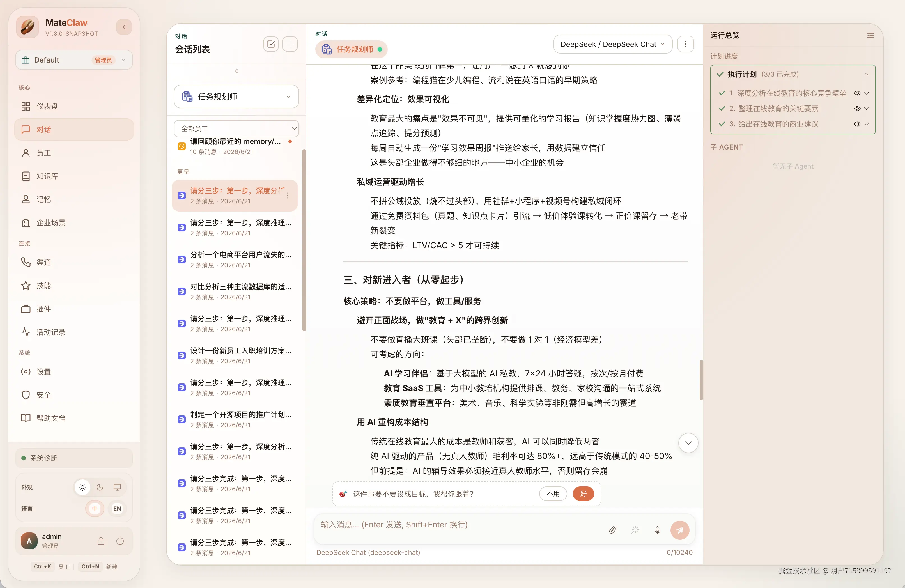Accept goal suggestion with 好
The height and width of the screenshot is (588, 905).
(583, 494)
